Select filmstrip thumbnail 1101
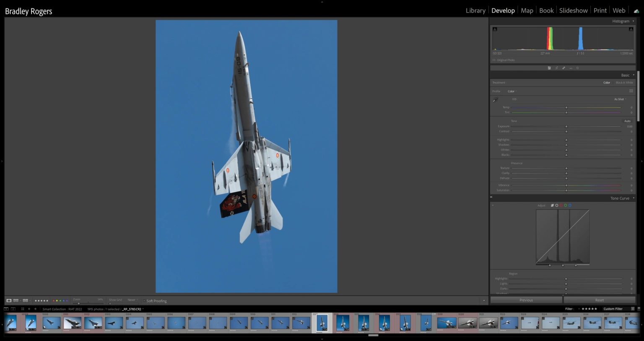The width and height of the screenshot is (644, 341). pyautogui.click(x=72, y=323)
